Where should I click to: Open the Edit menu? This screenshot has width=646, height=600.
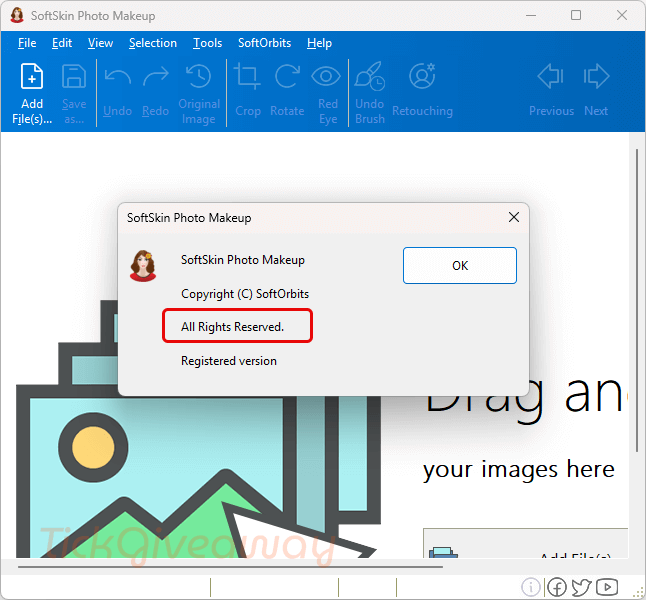pos(62,43)
